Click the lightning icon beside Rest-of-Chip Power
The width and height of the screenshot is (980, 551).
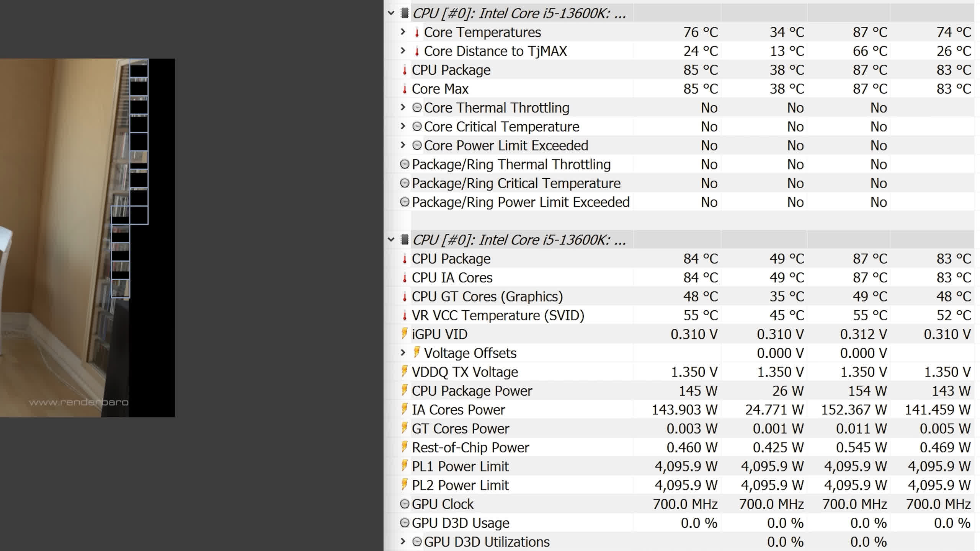404,447
